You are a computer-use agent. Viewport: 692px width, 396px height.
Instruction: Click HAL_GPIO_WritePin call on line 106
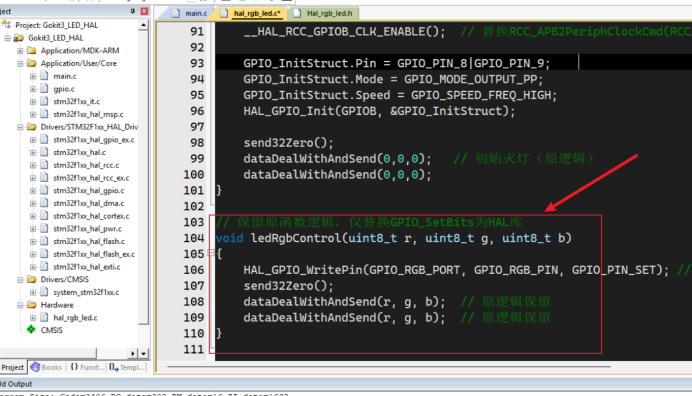point(456,270)
